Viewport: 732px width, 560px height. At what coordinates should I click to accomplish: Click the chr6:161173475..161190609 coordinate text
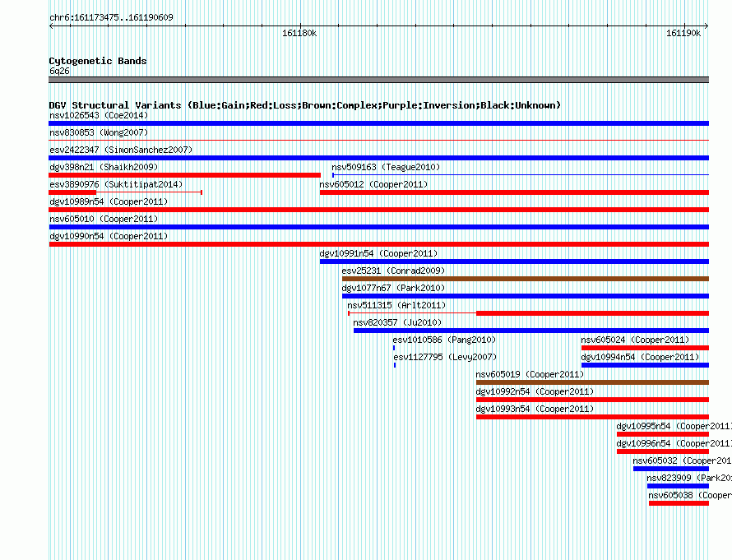(x=111, y=17)
